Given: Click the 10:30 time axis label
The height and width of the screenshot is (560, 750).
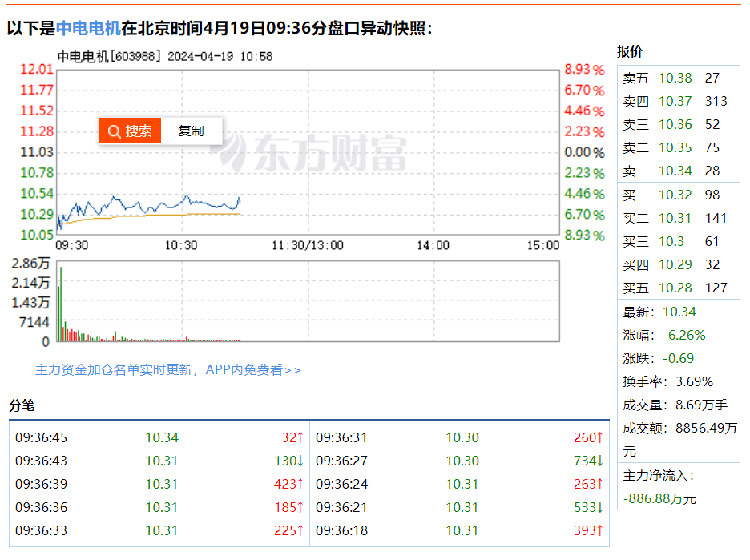Looking at the screenshot, I should (x=181, y=245).
